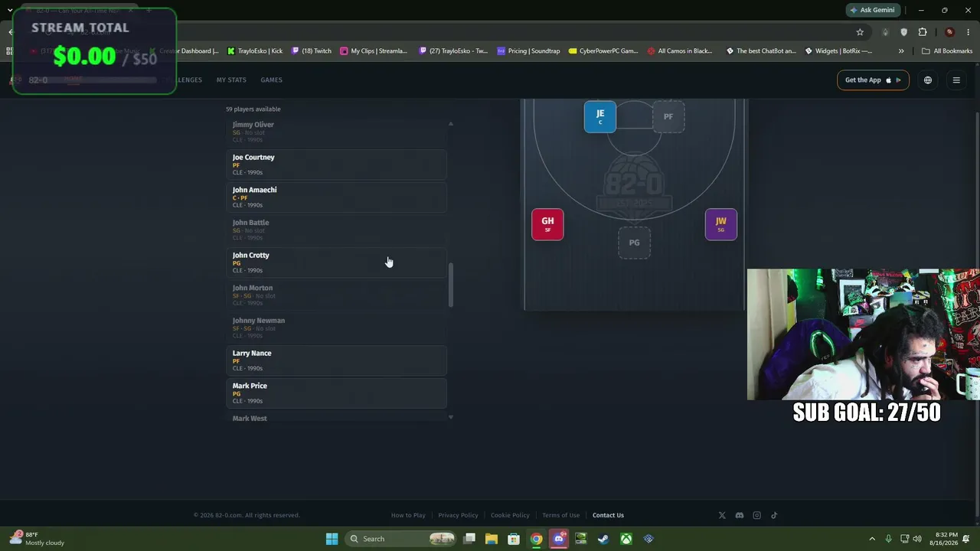980x551 pixels.
Task: Open the My Stats tab
Action: [x=231, y=80]
